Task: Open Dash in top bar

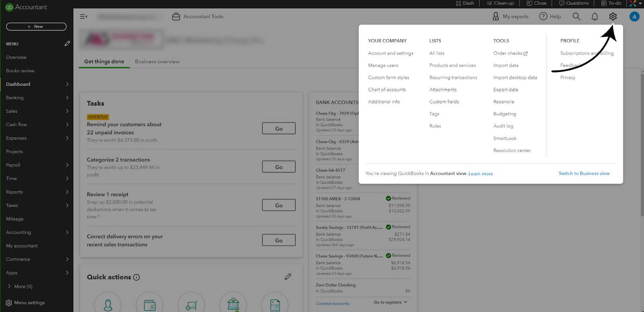Action: [465, 3]
